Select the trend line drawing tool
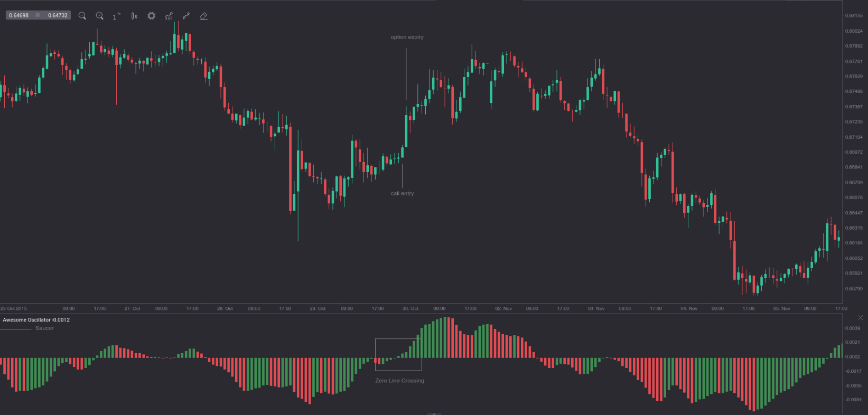868x415 pixels. click(x=186, y=16)
